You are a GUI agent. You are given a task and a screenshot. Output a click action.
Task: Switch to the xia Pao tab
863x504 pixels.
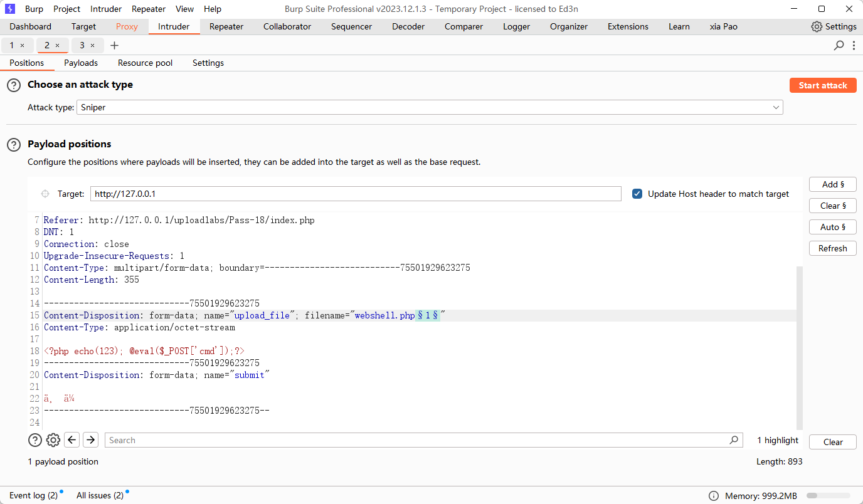click(x=723, y=26)
